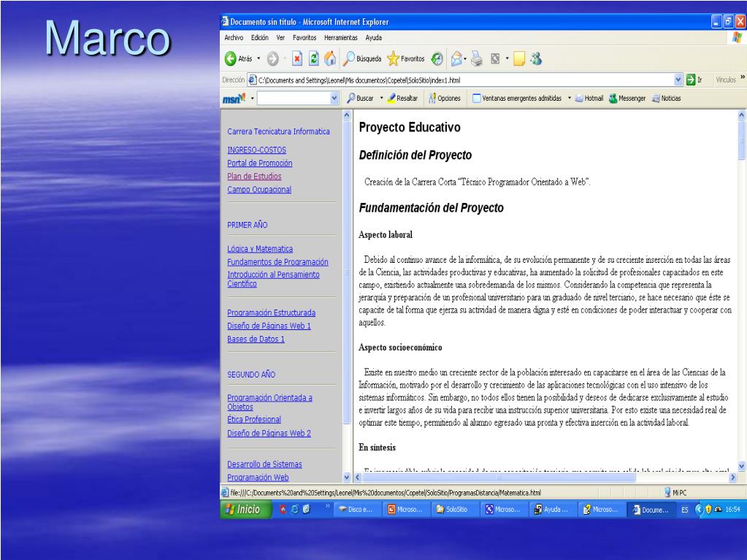Image resolution: width=747 pixels, height=560 pixels.
Task: Open the Edición menu
Action: 260,38
